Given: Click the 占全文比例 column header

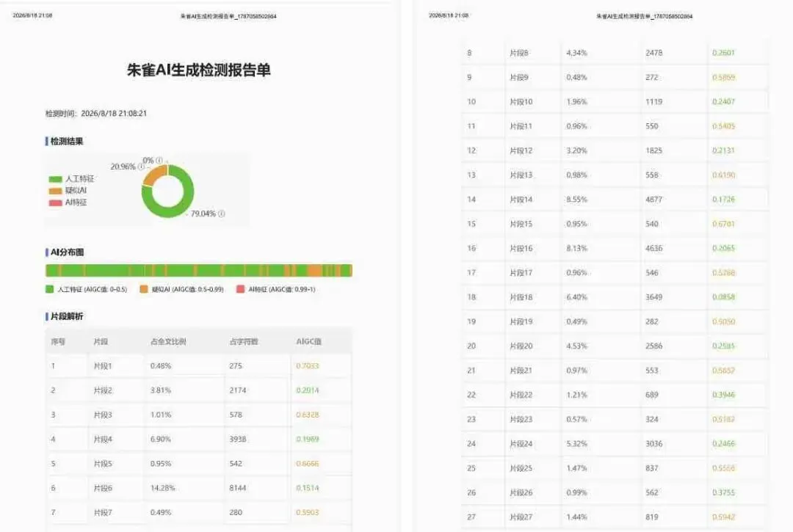Looking at the screenshot, I should point(168,341).
